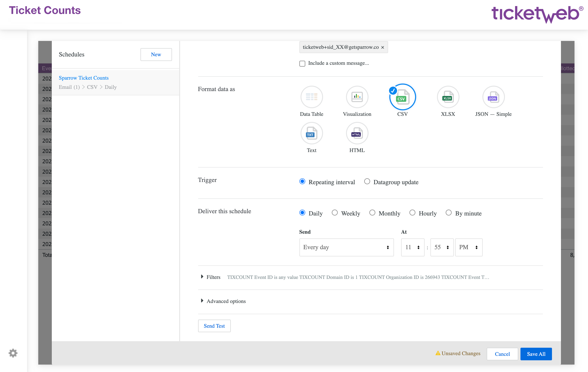Click the Ticket Counts page title
Viewport: 588px width, 372px height.
[45, 10]
